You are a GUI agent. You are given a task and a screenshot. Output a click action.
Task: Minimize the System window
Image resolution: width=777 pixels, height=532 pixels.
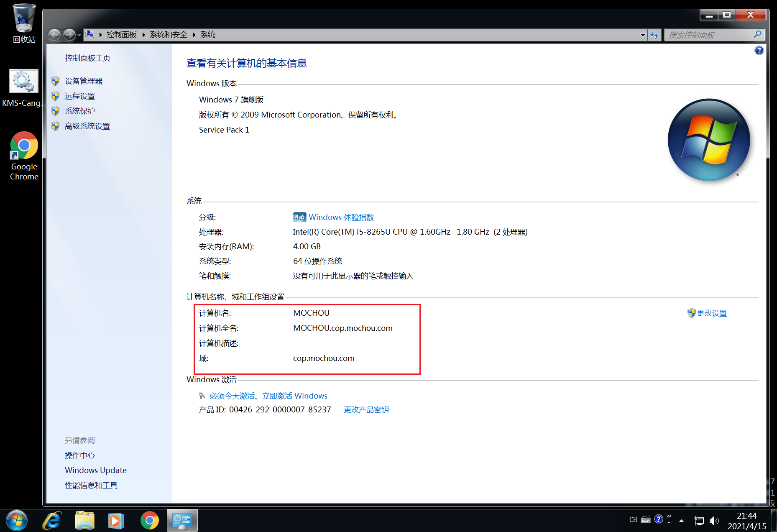point(709,15)
